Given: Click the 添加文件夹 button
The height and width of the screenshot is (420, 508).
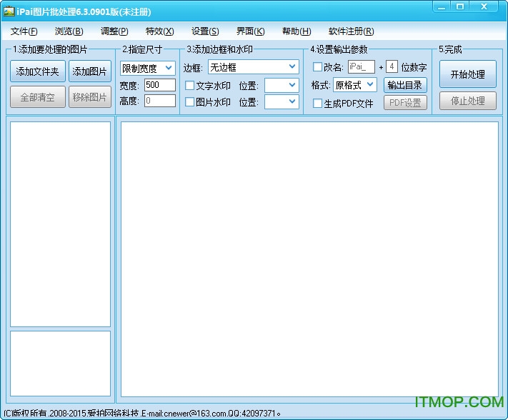Looking at the screenshot, I should coord(38,71).
